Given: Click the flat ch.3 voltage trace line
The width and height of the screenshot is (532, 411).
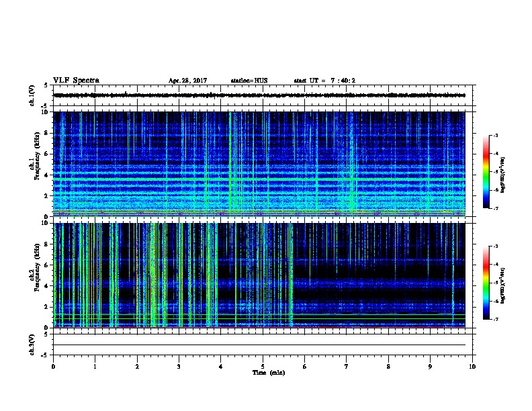Looking at the screenshot, I should [x=259, y=345].
